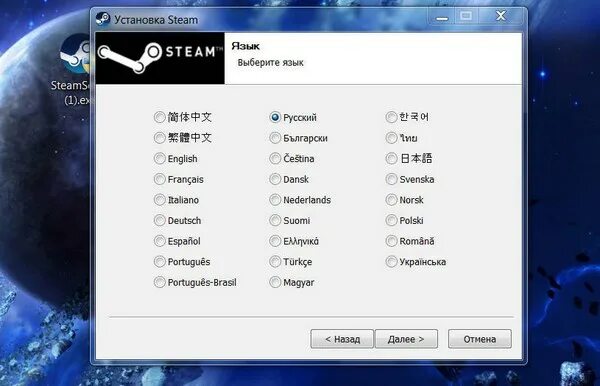Image resolution: width=600 pixels, height=386 pixels.
Task: Go back with the Назад button
Action: (342, 339)
